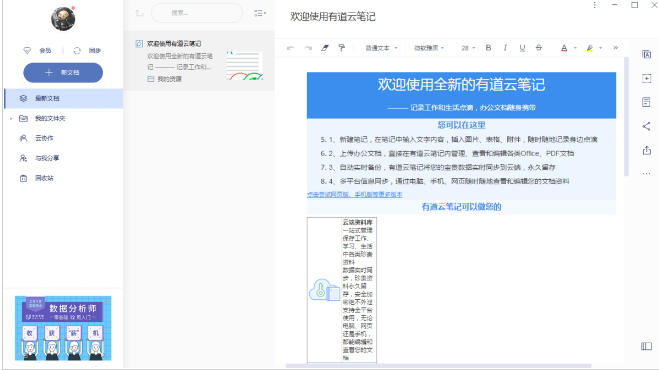
Task: Click the cloud storage image in the table
Action: point(324,290)
